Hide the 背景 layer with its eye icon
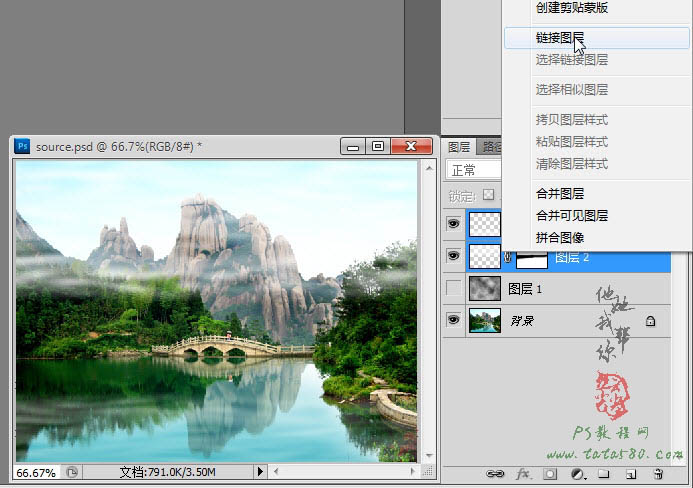 click(453, 320)
